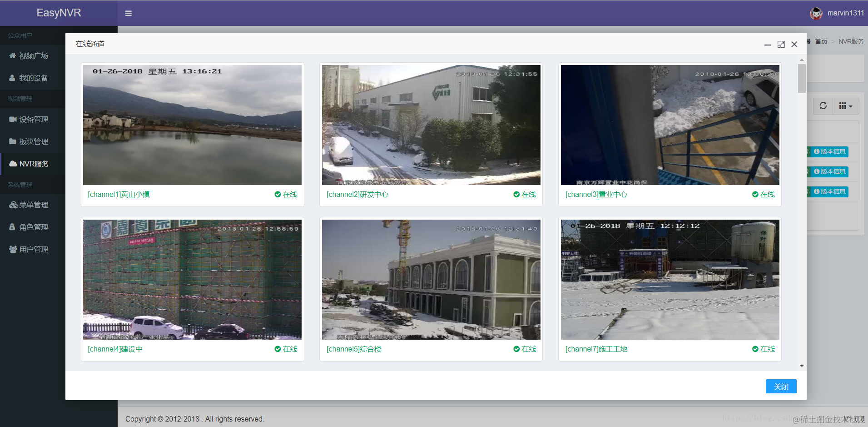This screenshot has width=868, height=427.
Task: Select NVR服务 in the sidebar
Action: point(33,164)
